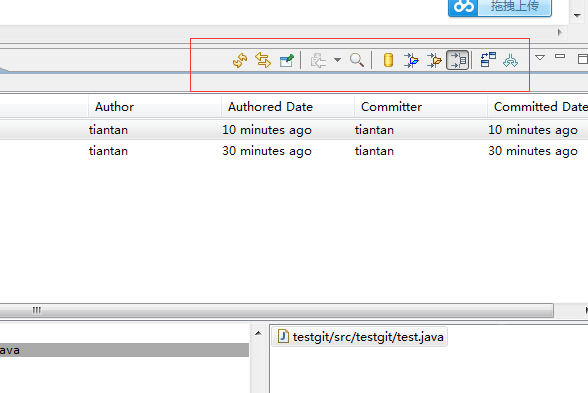Sort by the Author column header
Screen dimensions: 588x393
(154, 106)
